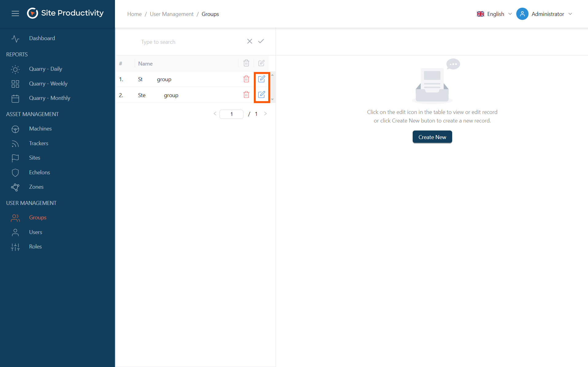Click the page number input box
Screen dimensions: 588x367
coord(231,114)
